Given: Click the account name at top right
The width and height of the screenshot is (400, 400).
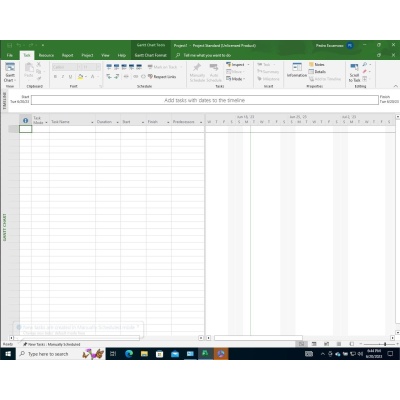Looking at the screenshot, I should point(329,45).
